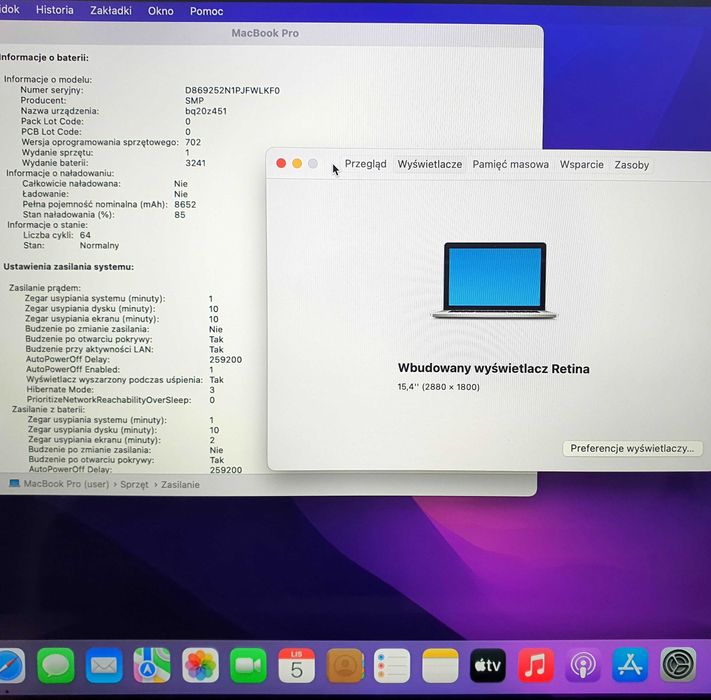Open the Zasoby tab
The width and height of the screenshot is (711, 700).
pyautogui.click(x=632, y=165)
